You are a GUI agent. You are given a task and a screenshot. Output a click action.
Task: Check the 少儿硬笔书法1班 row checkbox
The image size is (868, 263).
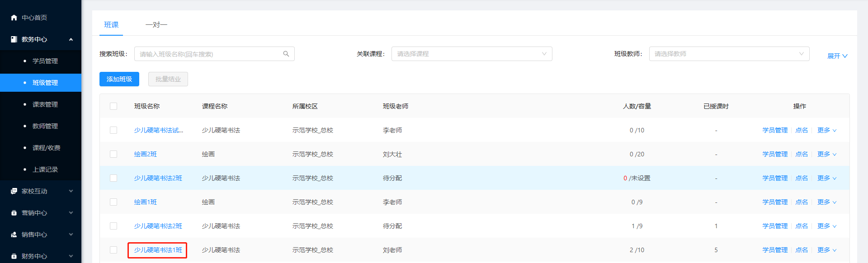point(113,250)
